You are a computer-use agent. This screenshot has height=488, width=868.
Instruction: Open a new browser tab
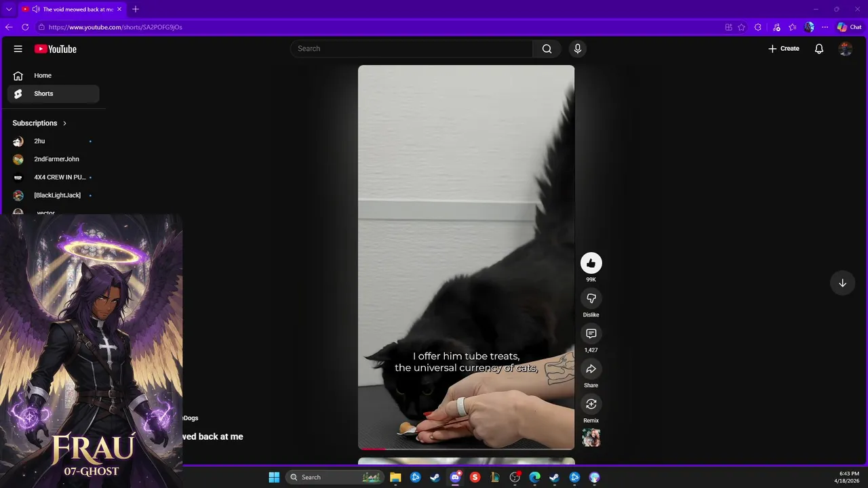pyautogui.click(x=136, y=9)
